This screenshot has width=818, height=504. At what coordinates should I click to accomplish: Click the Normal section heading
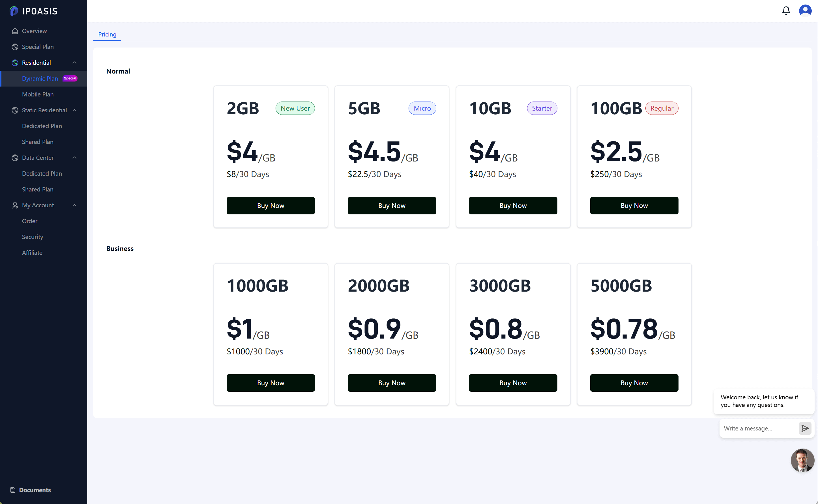coord(118,71)
